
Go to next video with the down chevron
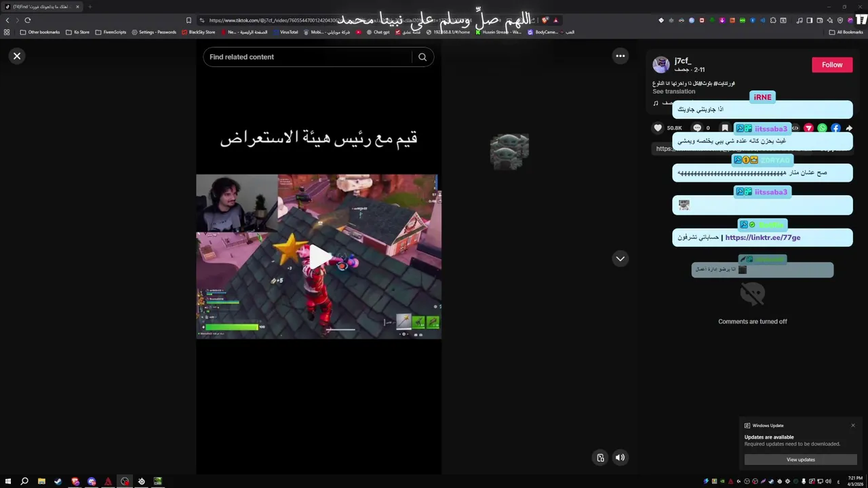(x=620, y=259)
